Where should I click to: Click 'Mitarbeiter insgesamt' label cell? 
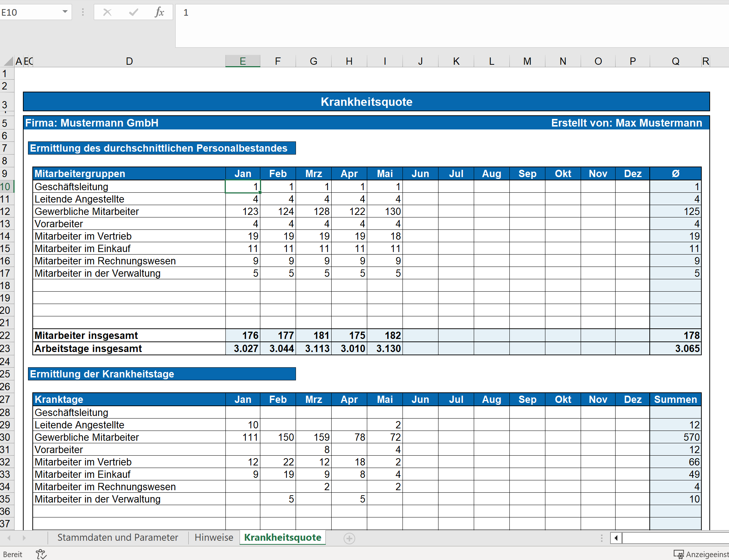click(x=129, y=335)
